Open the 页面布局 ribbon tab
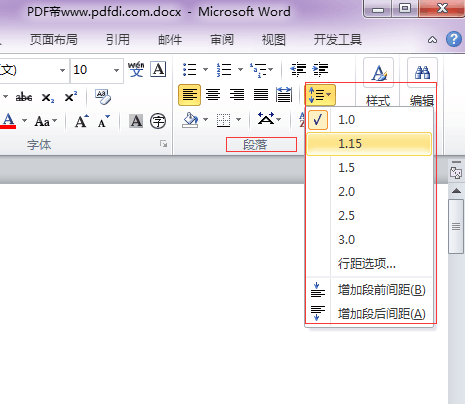 click(x=54, y=40)
